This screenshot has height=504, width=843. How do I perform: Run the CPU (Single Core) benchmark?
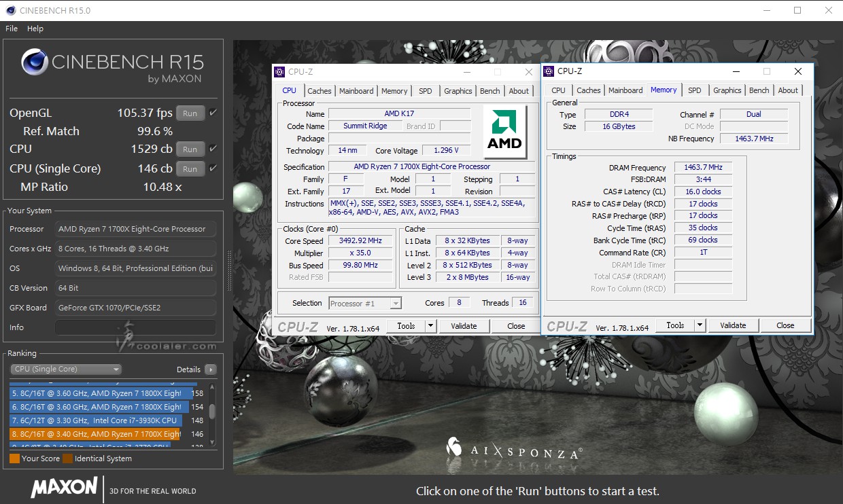[190, 169]
